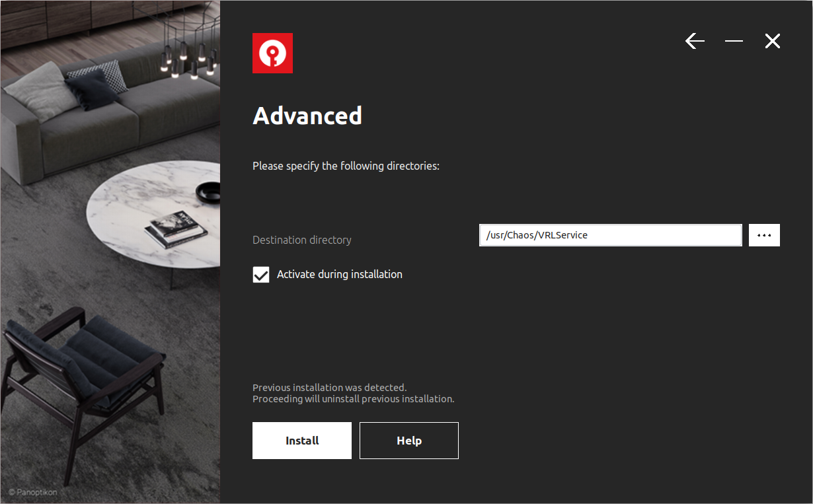813x504 pixels.
Task: Click the "Advanced" page heading
Action: pos(307,116)
